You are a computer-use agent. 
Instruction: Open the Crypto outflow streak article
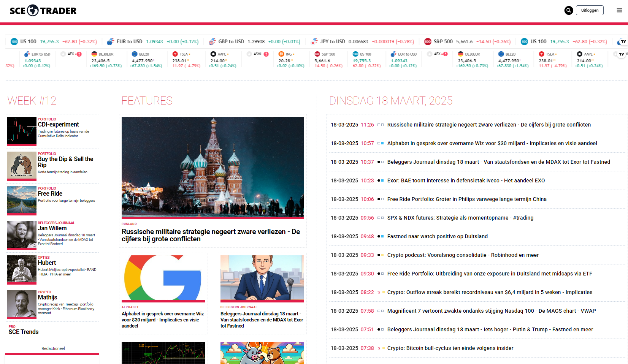click(490, 292)
